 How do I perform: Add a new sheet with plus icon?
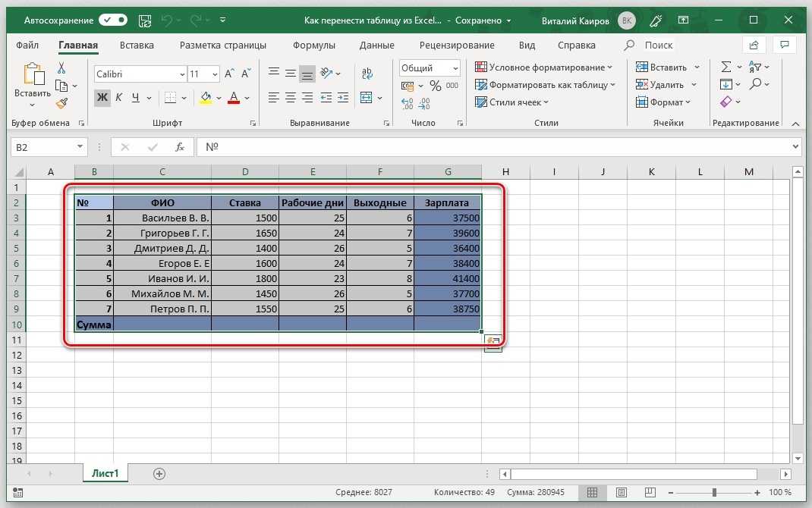point(159,473)
